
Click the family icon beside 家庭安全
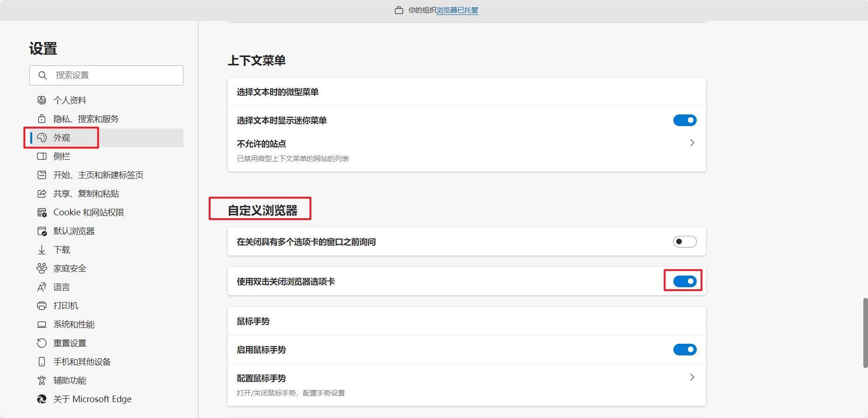click(42, 268)
